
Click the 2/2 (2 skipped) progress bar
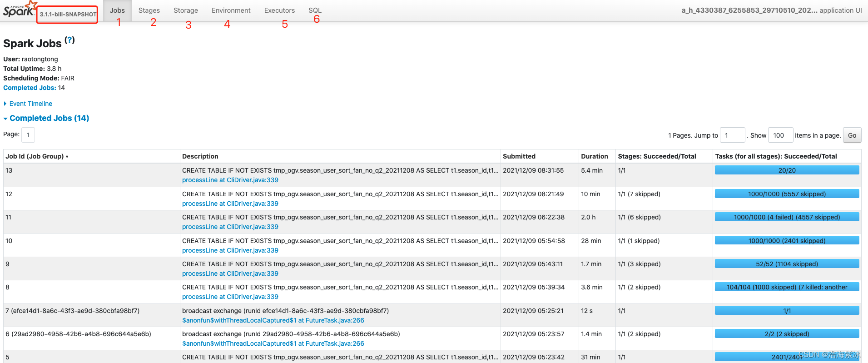(787, 334)
